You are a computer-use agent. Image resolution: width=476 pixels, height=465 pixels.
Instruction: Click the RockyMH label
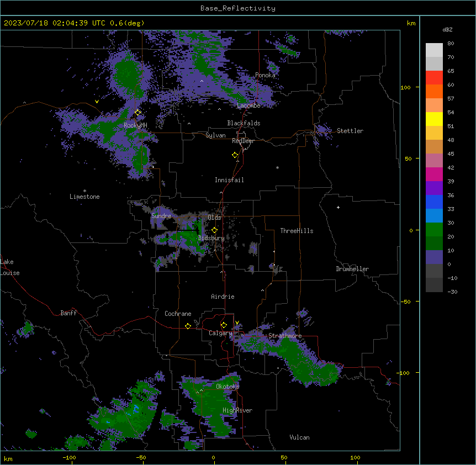(x=135, y=125)
